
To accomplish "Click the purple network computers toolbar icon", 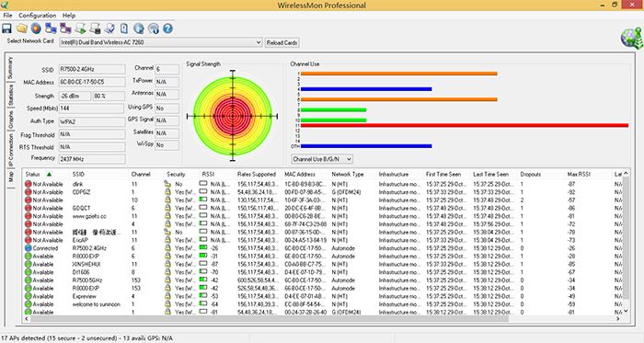I will pos(65,29).
